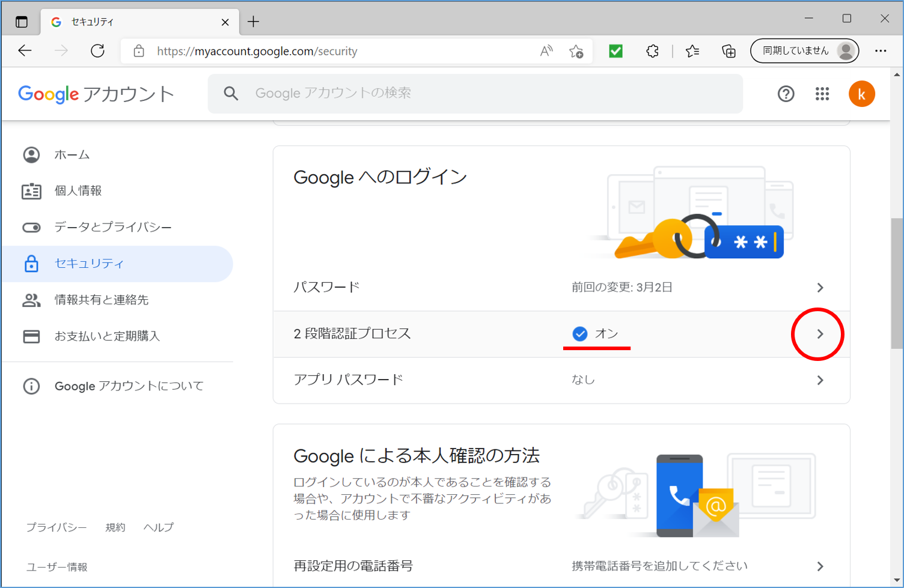Click the 前回の変更: 3月2日 text
The image size is (904, 588).
pyautogui.click(x=622, y=288)
